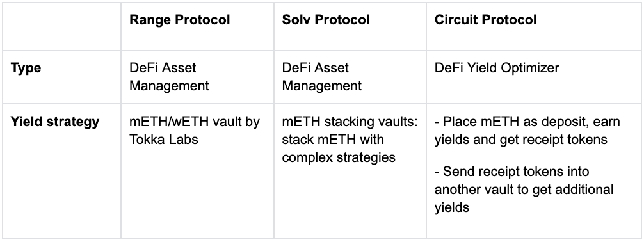Select Range Protocol's DeFi Asset Management cell
Image resolution: width=644 pixels, height=242 pixels.
[169, 76]
